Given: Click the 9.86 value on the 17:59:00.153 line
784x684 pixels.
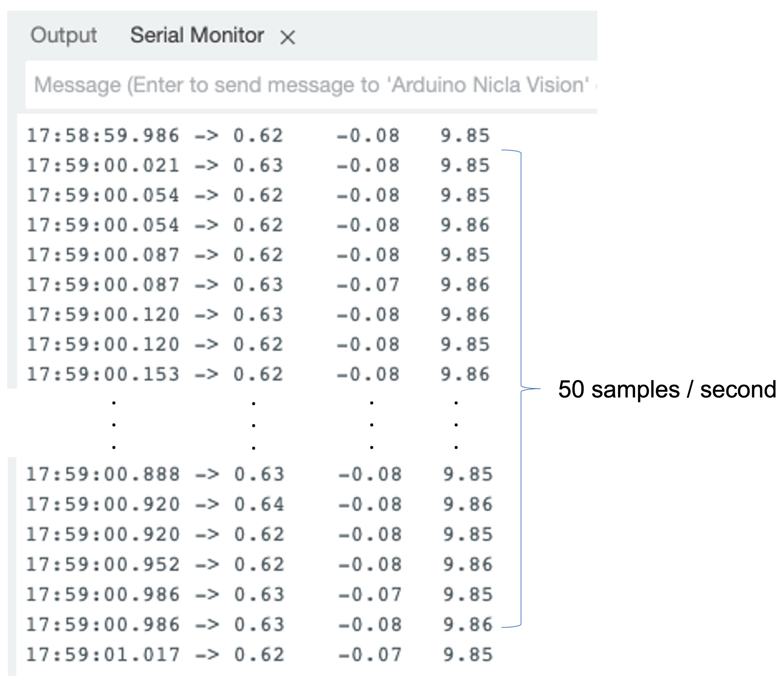Looking at the screenshot, I should (465, 374).
